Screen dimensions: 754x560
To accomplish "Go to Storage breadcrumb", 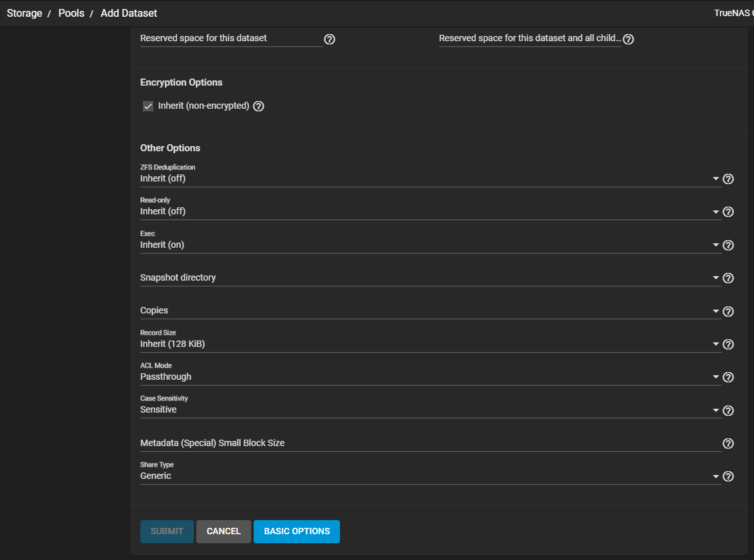I will tap(24, 13).
